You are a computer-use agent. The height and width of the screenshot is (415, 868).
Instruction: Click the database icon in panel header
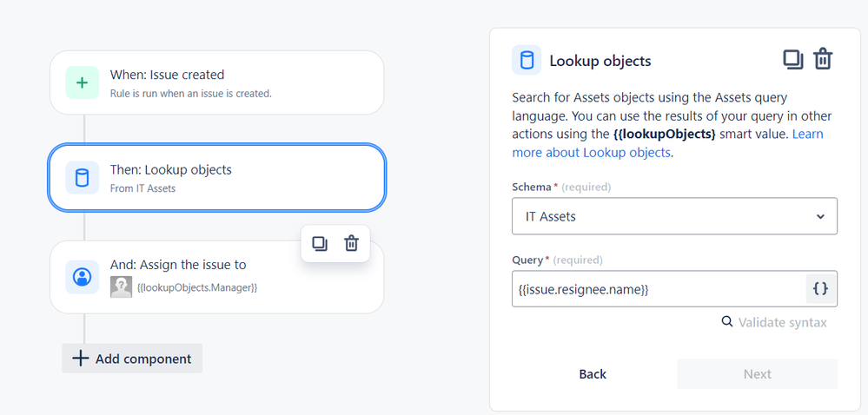[x=527, y=60]
